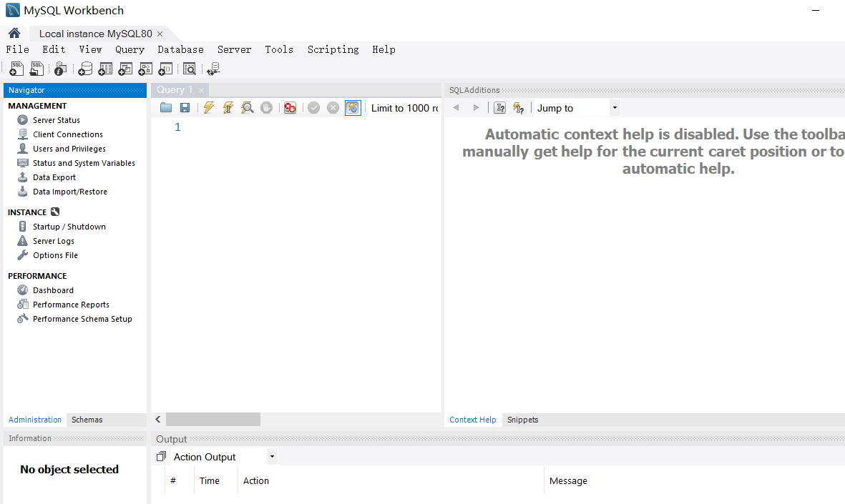Stop query execution hand icon
The image size is (845, 504).
click(266, 108)
